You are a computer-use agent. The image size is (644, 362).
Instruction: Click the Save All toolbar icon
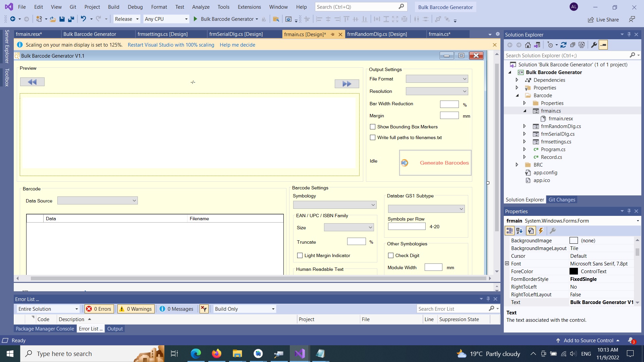(x=71, y=19)
